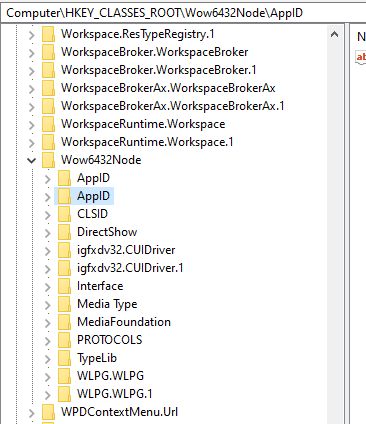Expand the Interface key

[x=48, y=286]
